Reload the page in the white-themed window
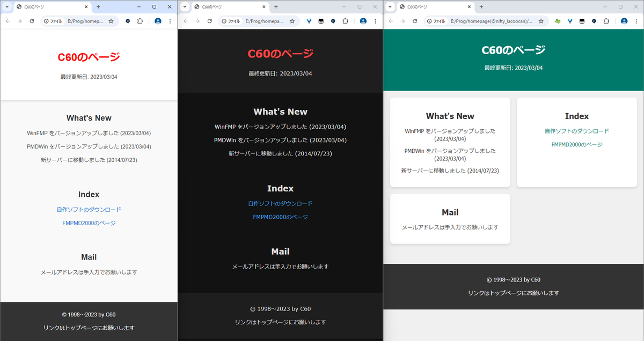 (x=32, y=21)
